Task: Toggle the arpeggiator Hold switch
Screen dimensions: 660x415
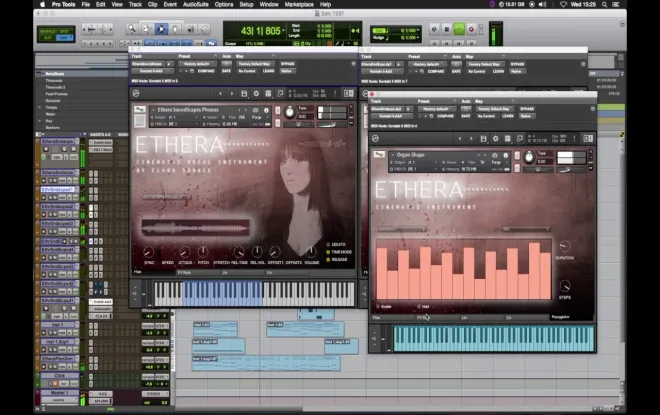Action: click(x=418, y=306)
